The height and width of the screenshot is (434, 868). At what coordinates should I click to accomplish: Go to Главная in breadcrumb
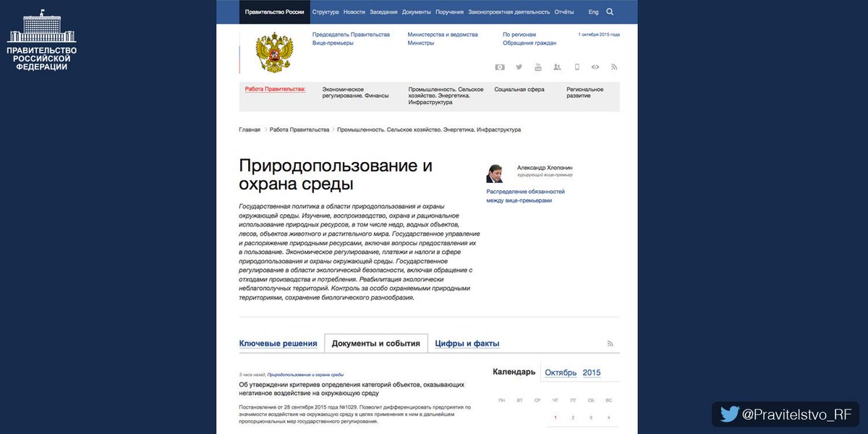250,129
